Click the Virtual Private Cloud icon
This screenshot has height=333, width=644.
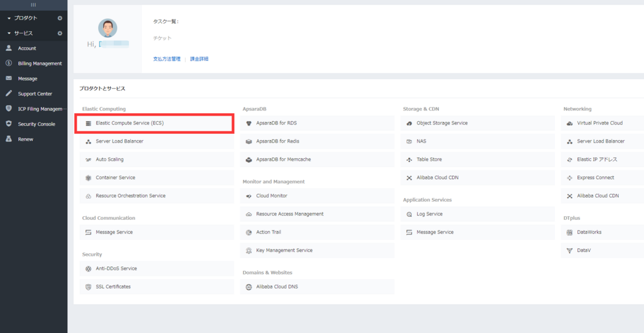[x=569, y=123]
